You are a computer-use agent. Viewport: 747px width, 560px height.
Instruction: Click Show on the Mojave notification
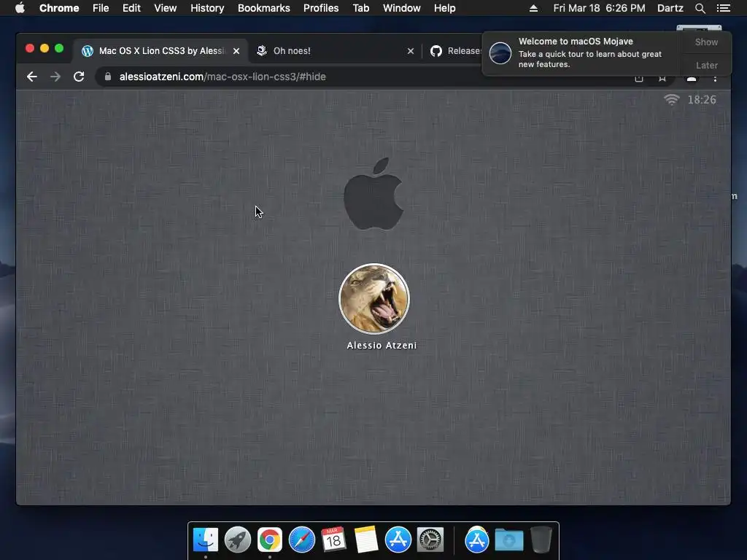[x=706, y=42]
